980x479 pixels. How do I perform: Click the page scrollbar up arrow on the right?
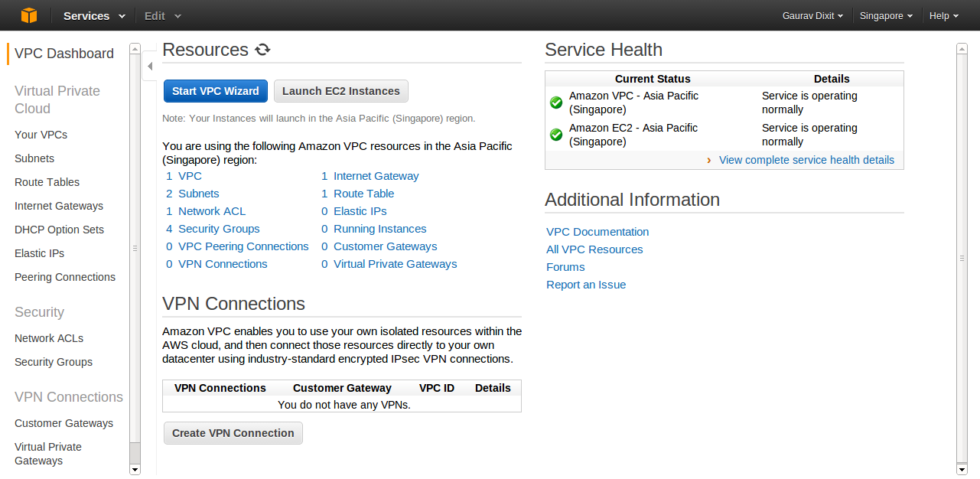[x=962, y=48]
